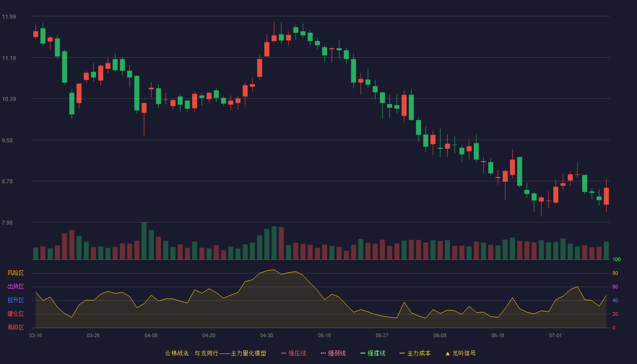Select the 04-30 date axis marker
Viewport: 637px width, 364px height.
[267, 335]
